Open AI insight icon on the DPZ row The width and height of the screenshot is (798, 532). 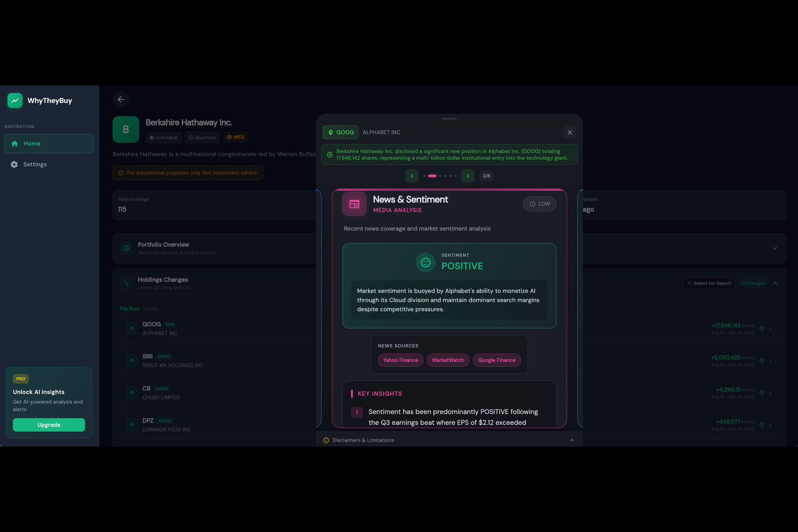point(762,425)
